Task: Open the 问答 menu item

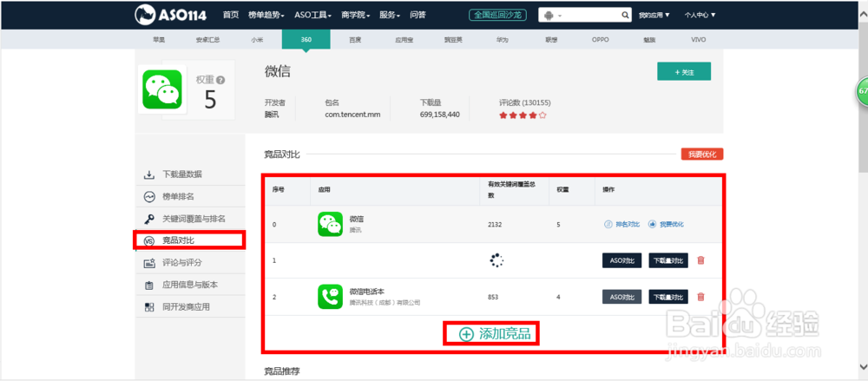Action: pos(418,15)
